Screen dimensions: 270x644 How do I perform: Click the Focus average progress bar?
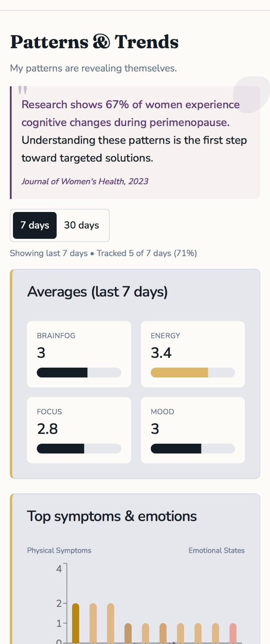click(79, 449)
